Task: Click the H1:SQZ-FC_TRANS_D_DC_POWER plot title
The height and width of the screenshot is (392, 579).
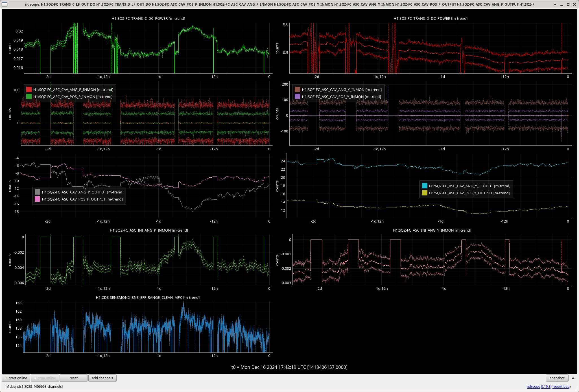Action: click(431, 18)
